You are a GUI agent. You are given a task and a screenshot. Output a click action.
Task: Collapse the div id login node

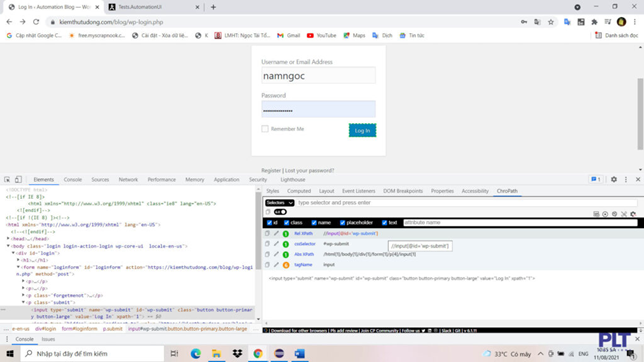pos(13,253)
